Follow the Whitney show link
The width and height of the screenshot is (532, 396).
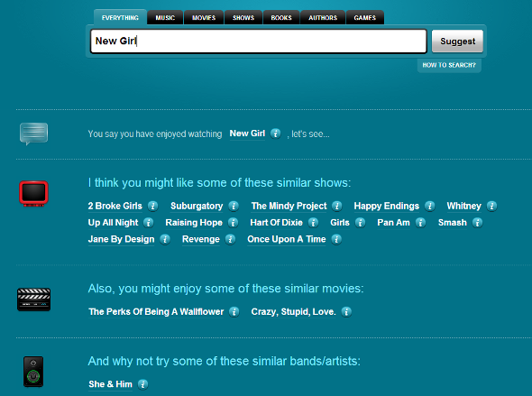pos(463,206)
